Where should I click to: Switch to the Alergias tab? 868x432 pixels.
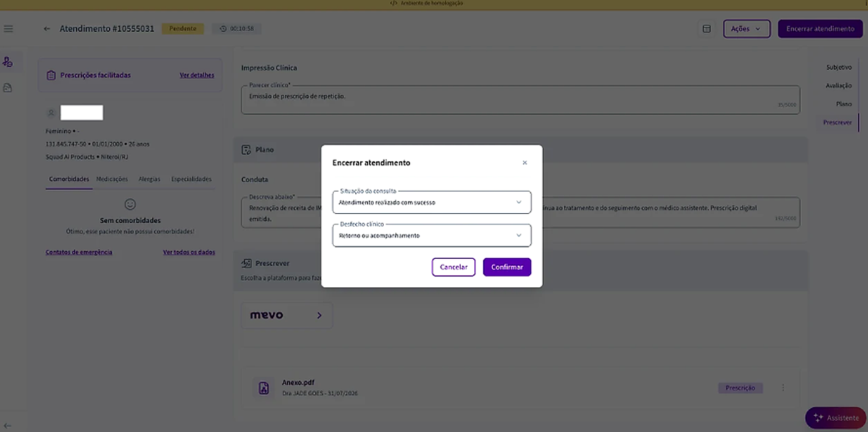point(150,179)
